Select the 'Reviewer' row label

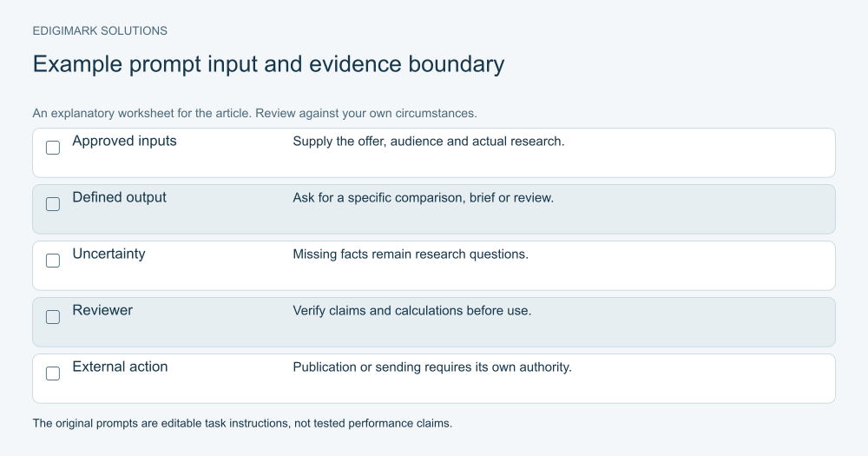[x=102, y=310]
